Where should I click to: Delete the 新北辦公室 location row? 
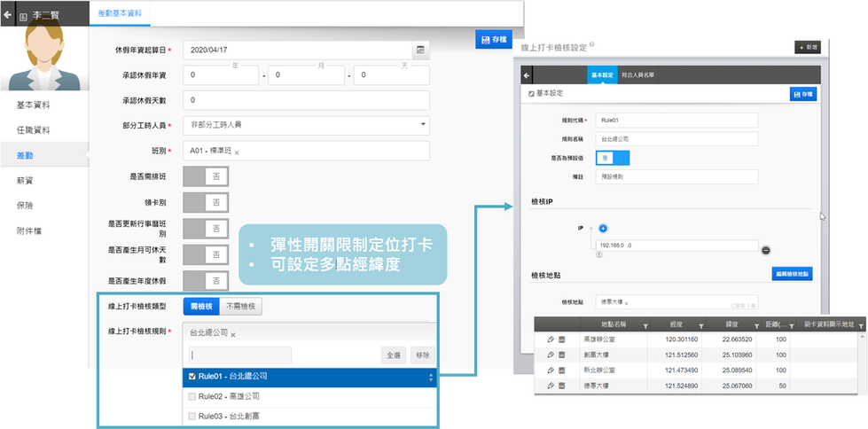(560, 370)
